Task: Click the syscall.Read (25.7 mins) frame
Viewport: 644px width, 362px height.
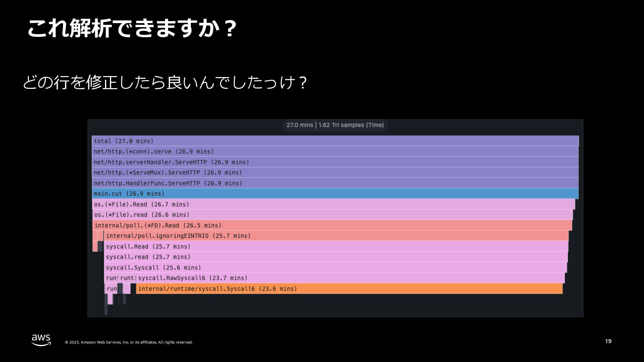Action: pos(336,247)
